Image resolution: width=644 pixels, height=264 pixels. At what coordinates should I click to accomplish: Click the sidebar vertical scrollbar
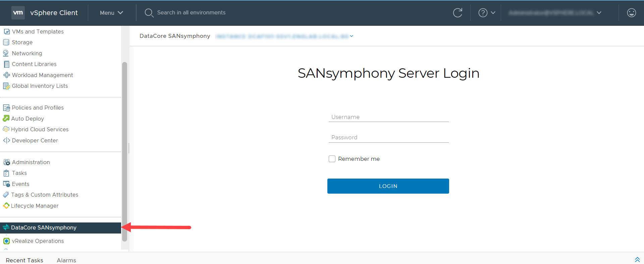pyautogui.click(x=124, y=151)
